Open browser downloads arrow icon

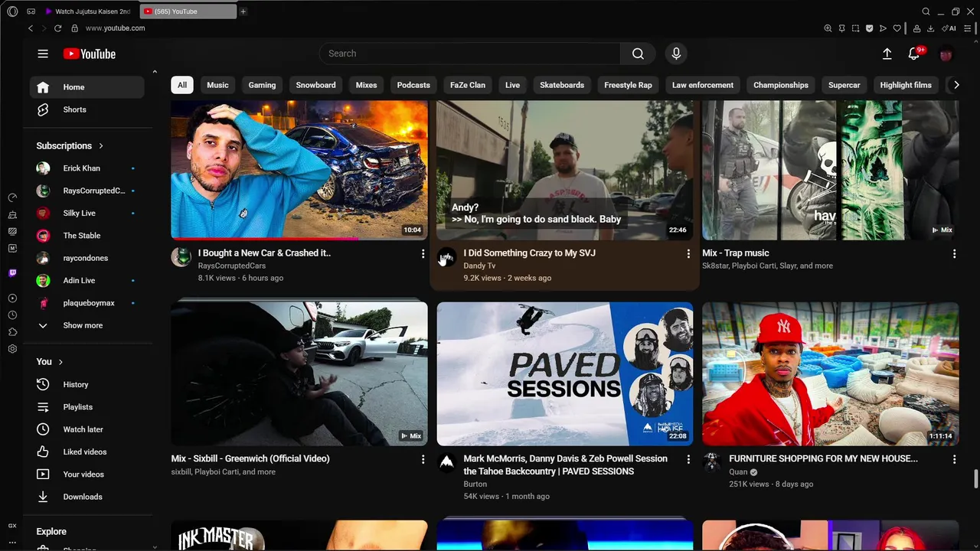[930, 28]
